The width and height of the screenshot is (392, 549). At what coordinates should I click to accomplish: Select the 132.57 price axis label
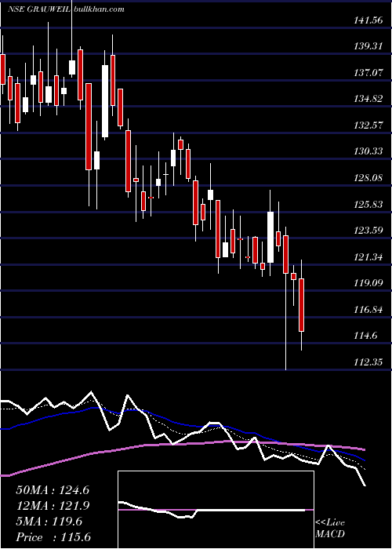[368, 125]
